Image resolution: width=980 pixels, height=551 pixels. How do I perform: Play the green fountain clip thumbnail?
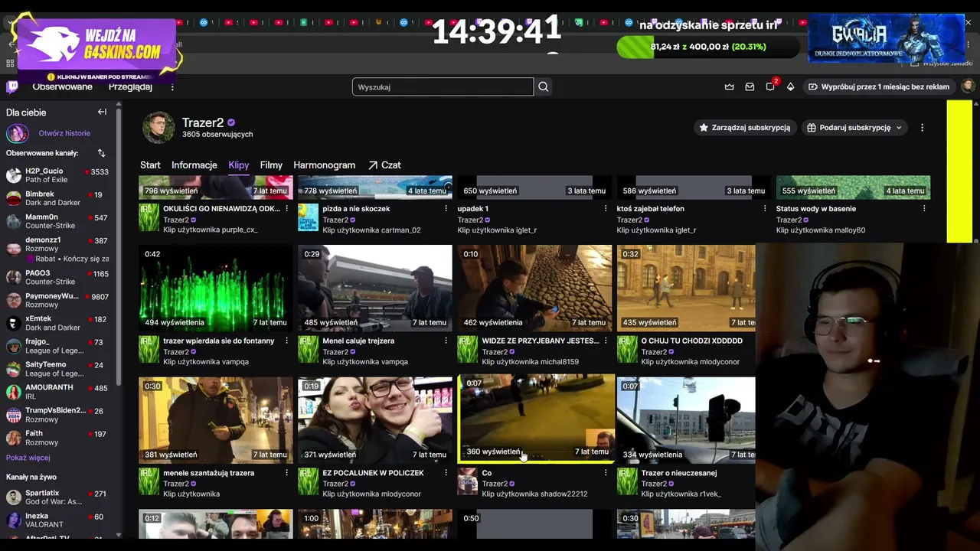(216, 288)
